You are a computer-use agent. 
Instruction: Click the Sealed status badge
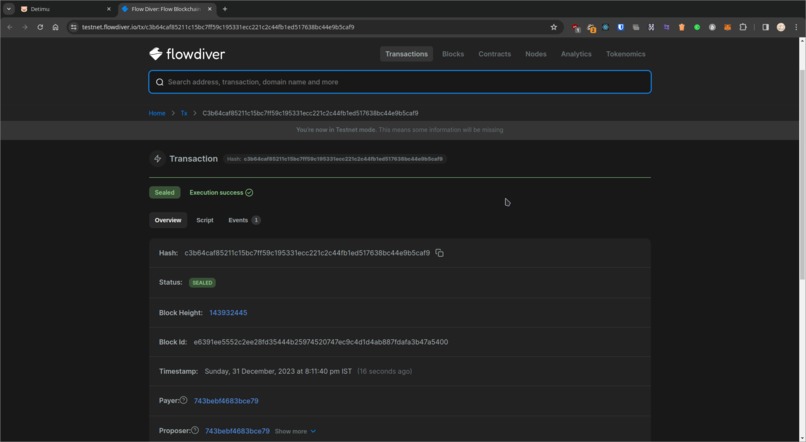[164, 192]
